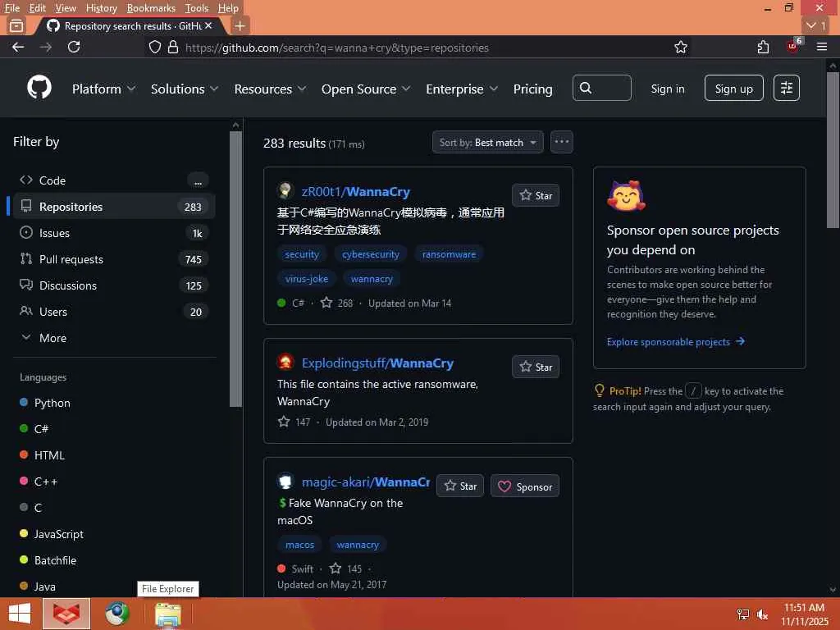This screenshot has width=840, height=630.
Task: Click the GitHub Octocat logo
Action: (x=39, y=87)
